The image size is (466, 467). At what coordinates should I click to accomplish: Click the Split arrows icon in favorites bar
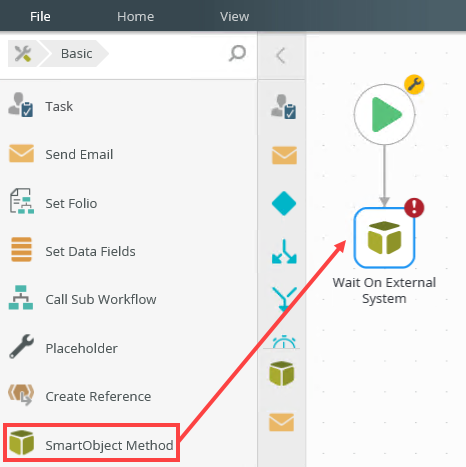pos(284,251)
